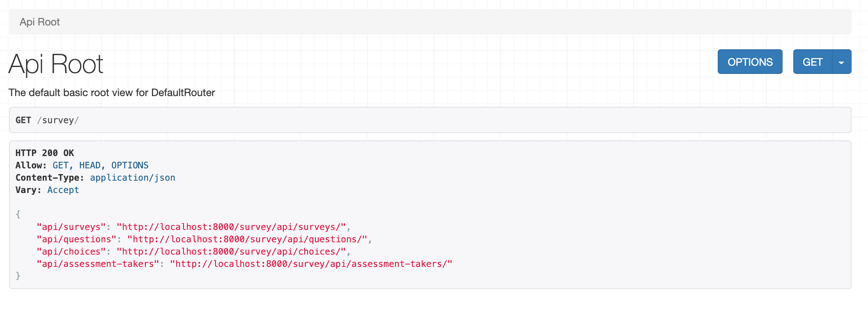This screenshot has width=868, height=317.
Task: Click the "api/assessment-takers" JSON key
Action: tap(98, 264)
